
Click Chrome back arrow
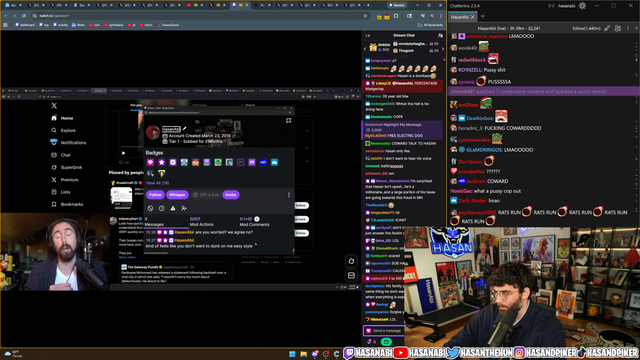[x=6, y=16]
